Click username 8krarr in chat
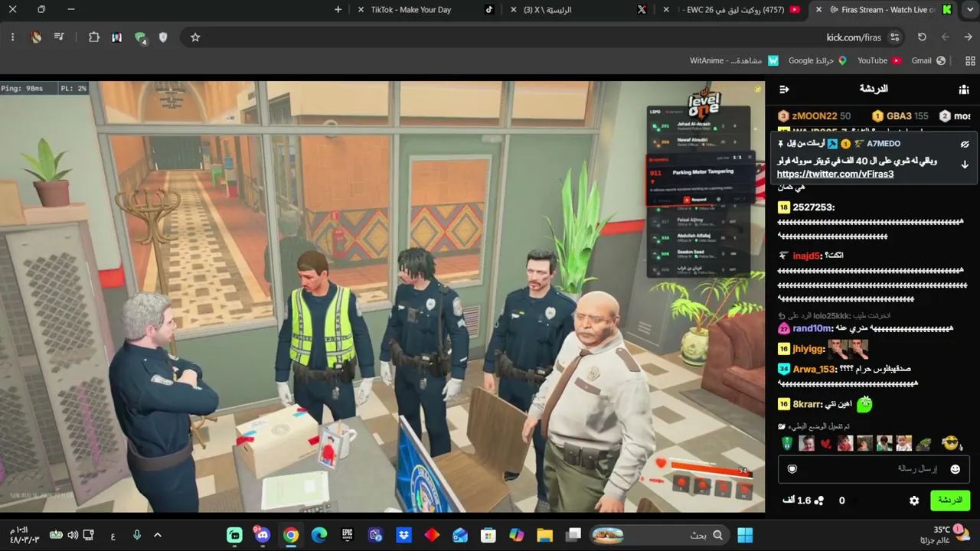The image size is (980, 551). [808, 404]
